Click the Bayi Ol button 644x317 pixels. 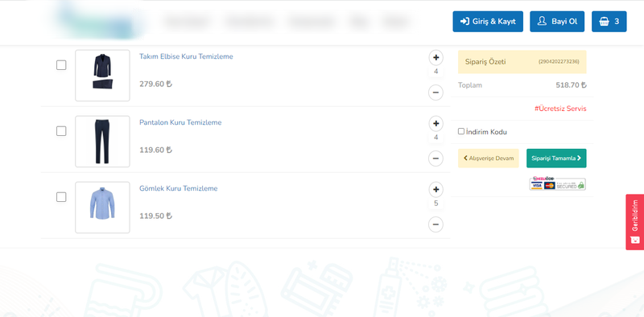click(x=557, y=22)
